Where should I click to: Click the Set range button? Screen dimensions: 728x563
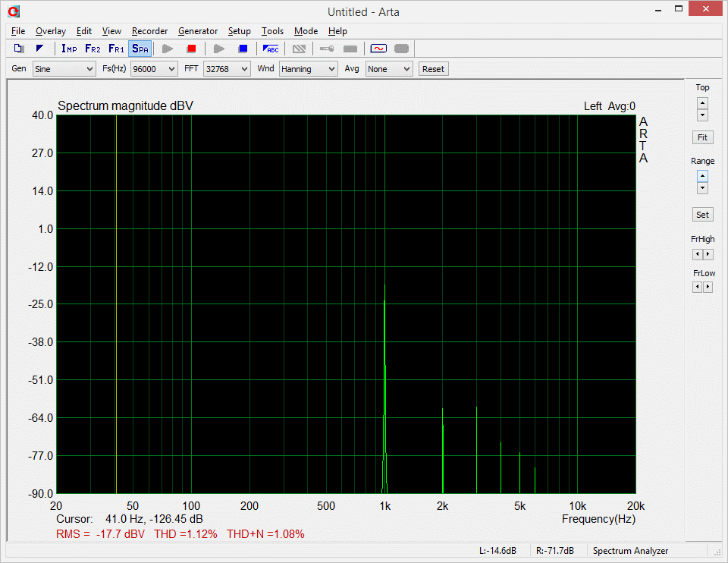(702, 215)
